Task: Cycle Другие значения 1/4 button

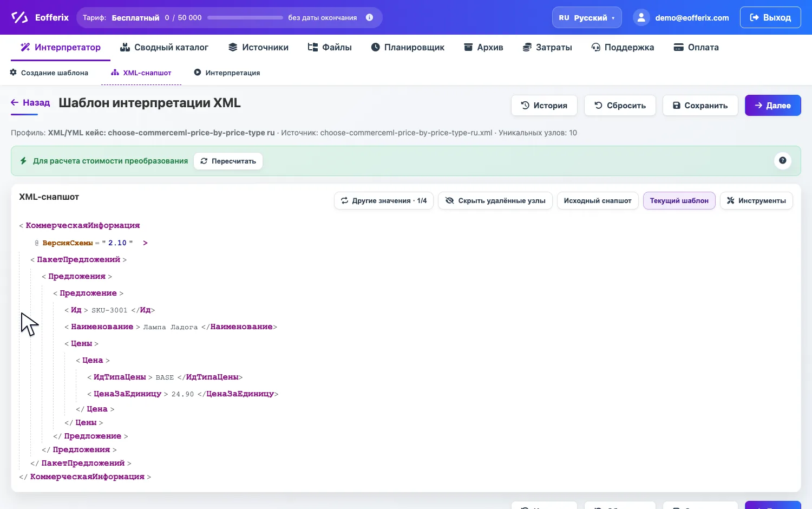Action: coord(384,200)
